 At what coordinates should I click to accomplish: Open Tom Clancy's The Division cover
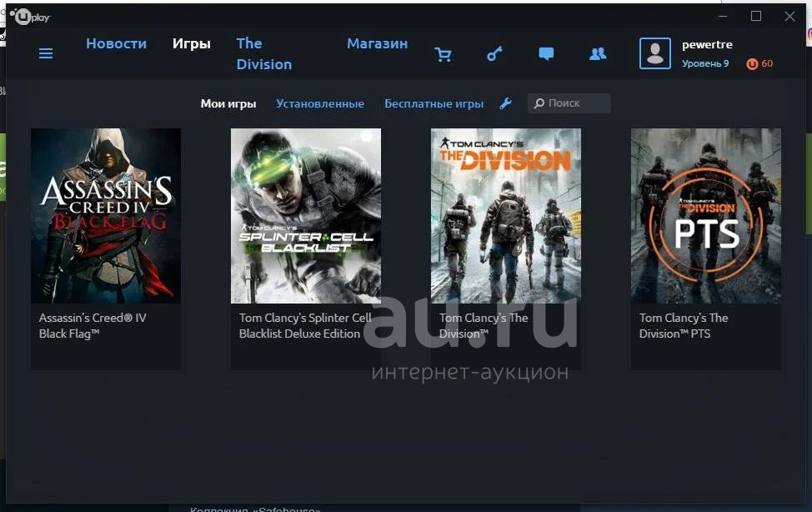[506, 216]
